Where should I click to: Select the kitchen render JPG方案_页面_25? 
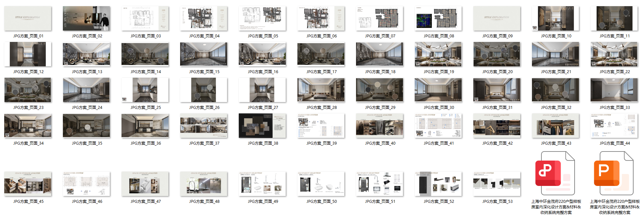pos(145,90)
